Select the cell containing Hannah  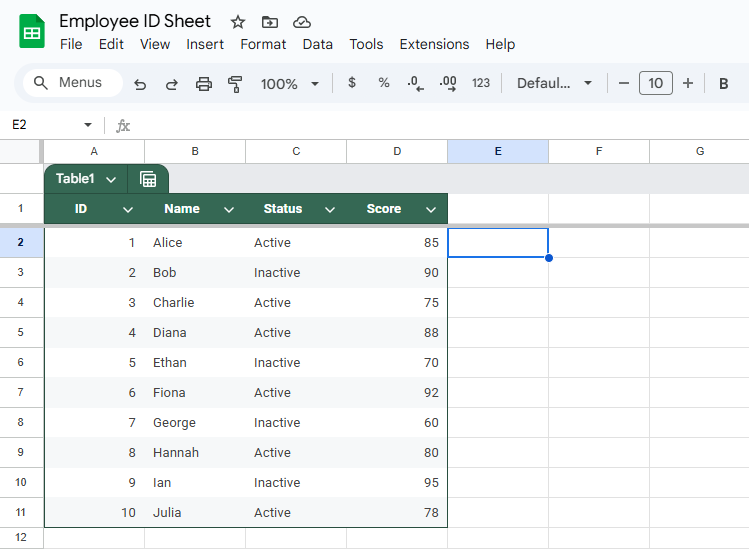195,453
